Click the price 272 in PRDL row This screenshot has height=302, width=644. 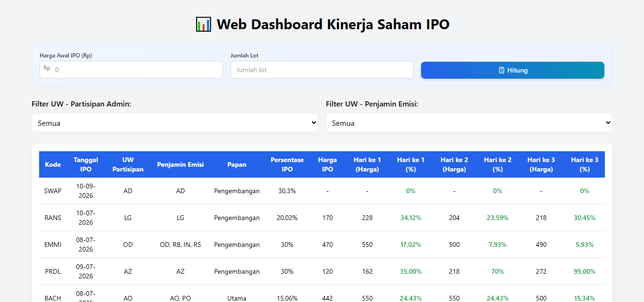coord(541,271)
